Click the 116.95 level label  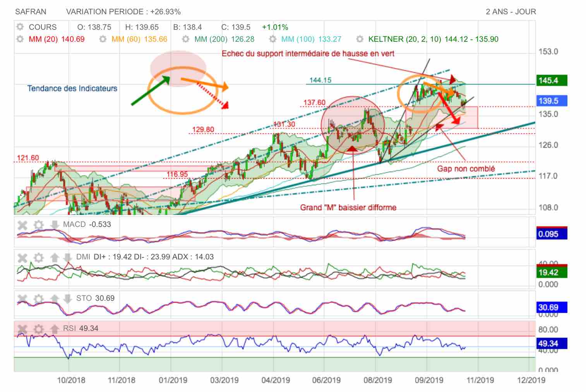177,174
